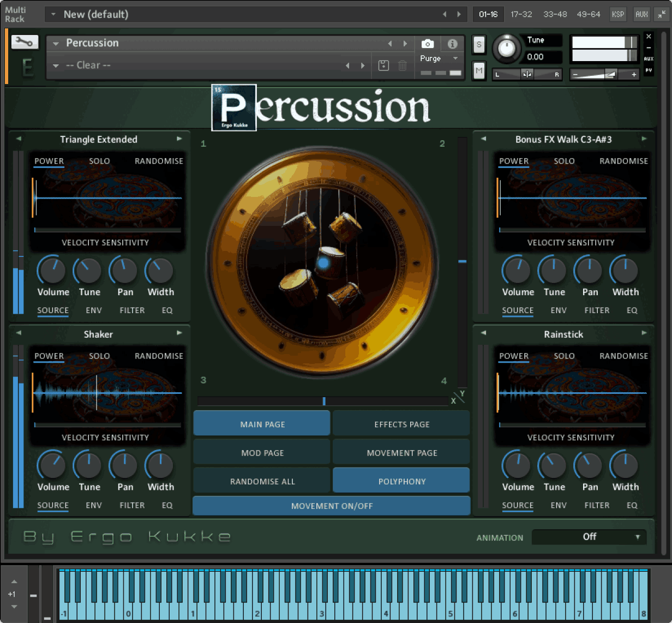This screenshot has width=672, height=623.
Task: Load previous sample for Bonus FX Walk
Action: (483, 139)
